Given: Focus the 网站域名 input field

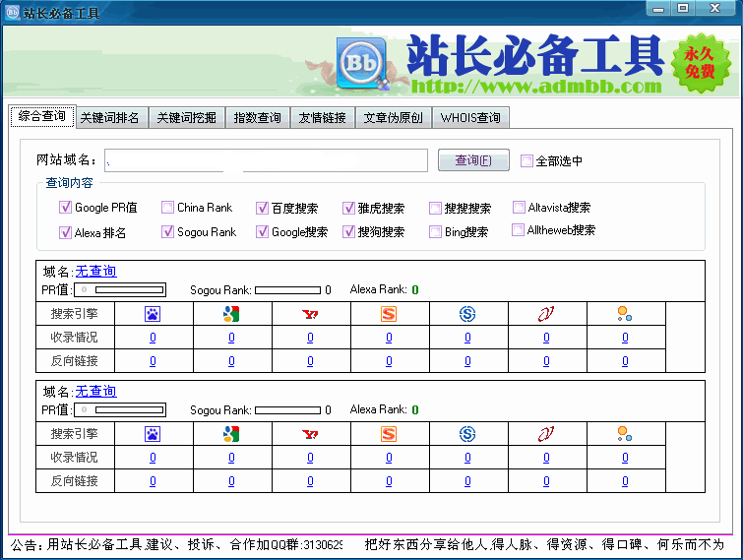Looking at the screenshot, I should click(266, 160).
